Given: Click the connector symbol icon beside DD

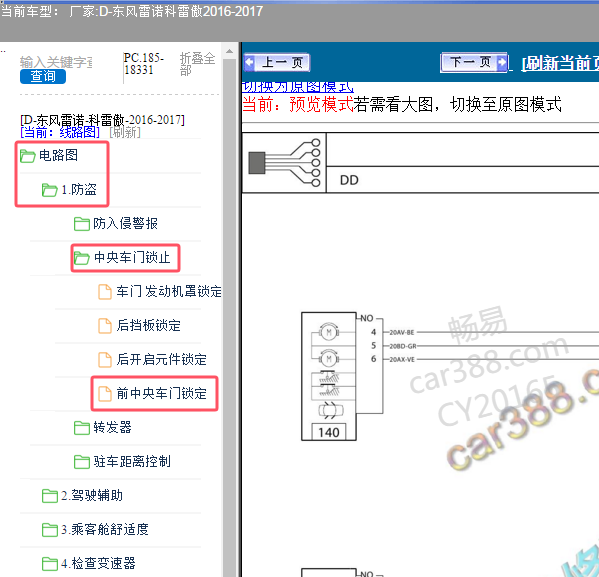Looking at the screenshot, I should tap(284, 163).
